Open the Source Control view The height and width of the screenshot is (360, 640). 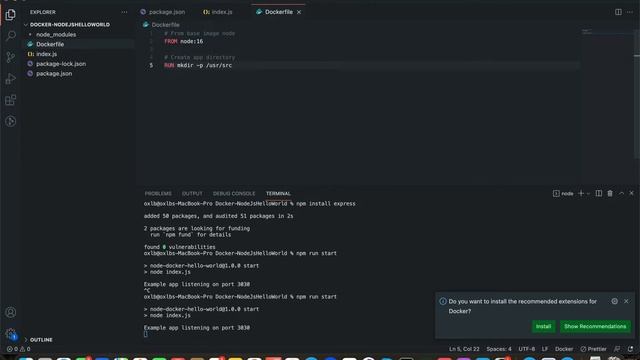pyautogui.click(x=11, y=57)
